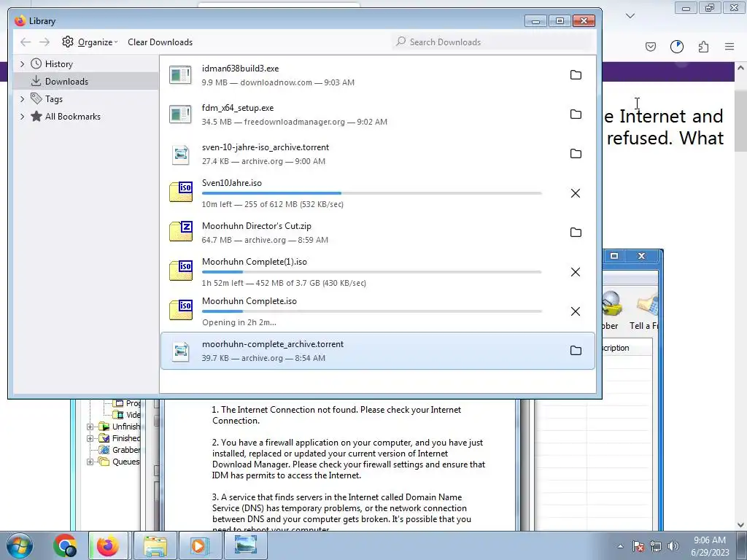
Task: Select the idman638build3.exe filename
Action: click(x=240, y=69)
